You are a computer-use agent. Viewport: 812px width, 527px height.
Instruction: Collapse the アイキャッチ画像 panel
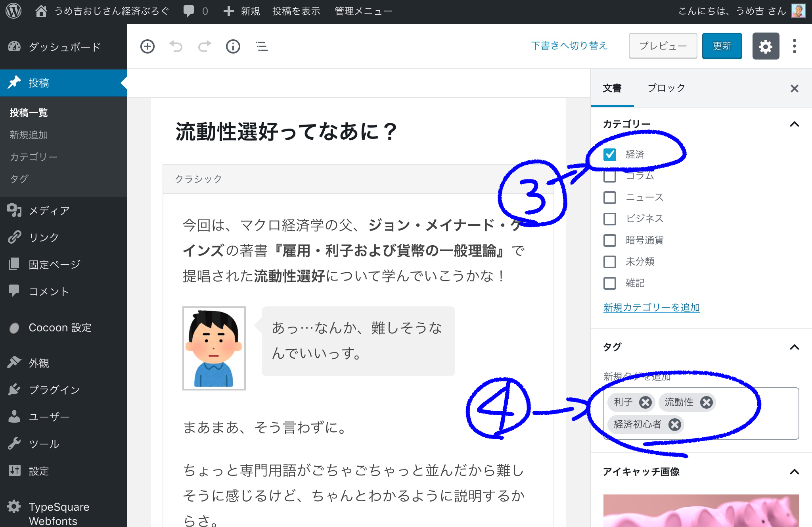(x=794, y=472)
